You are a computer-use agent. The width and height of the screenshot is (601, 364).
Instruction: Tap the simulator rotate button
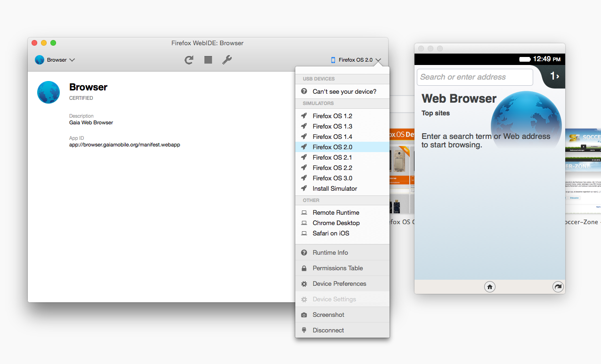pyautogui.click(x=558, y=287)
